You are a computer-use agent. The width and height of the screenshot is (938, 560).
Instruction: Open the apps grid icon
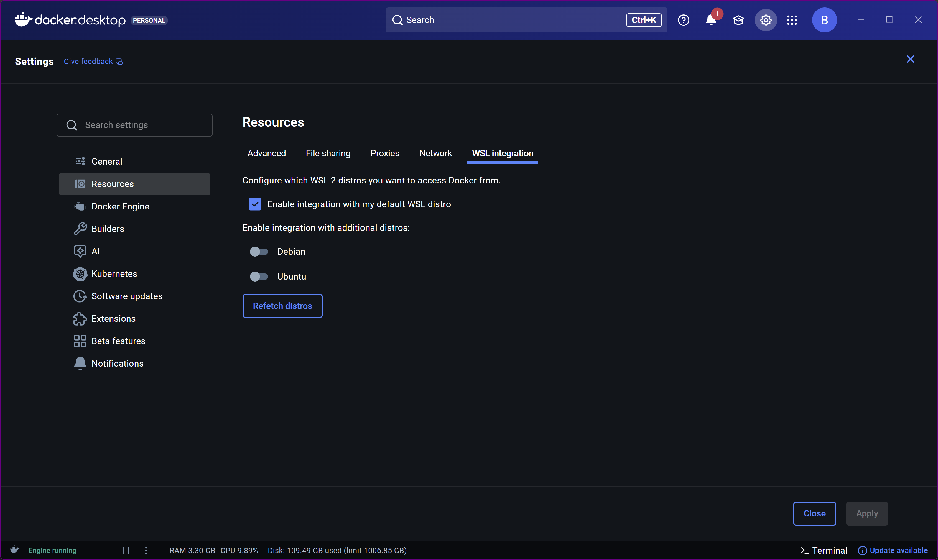coord(792,20)
